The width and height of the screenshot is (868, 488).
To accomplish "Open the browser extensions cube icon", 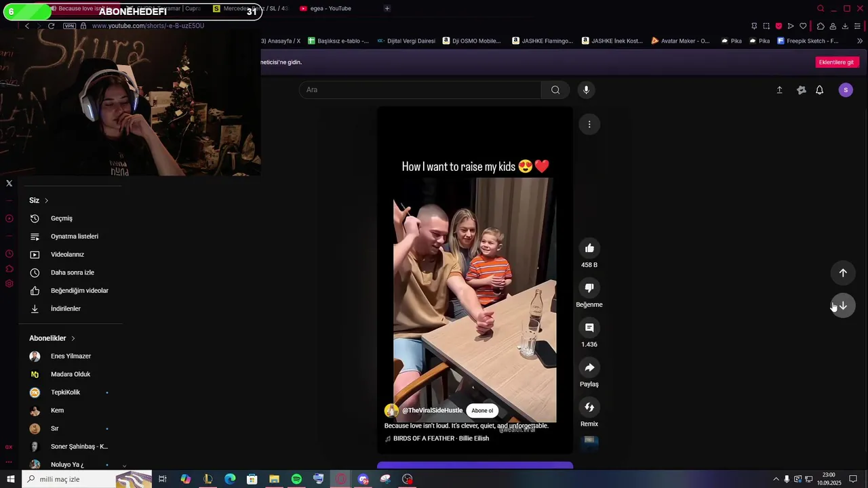I will pyautogui.click(x=821, y=26).
